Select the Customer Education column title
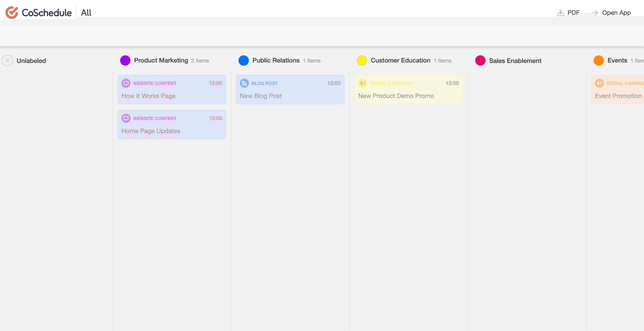The width and height of the screenshot is (644, 331). pos(401,60)
